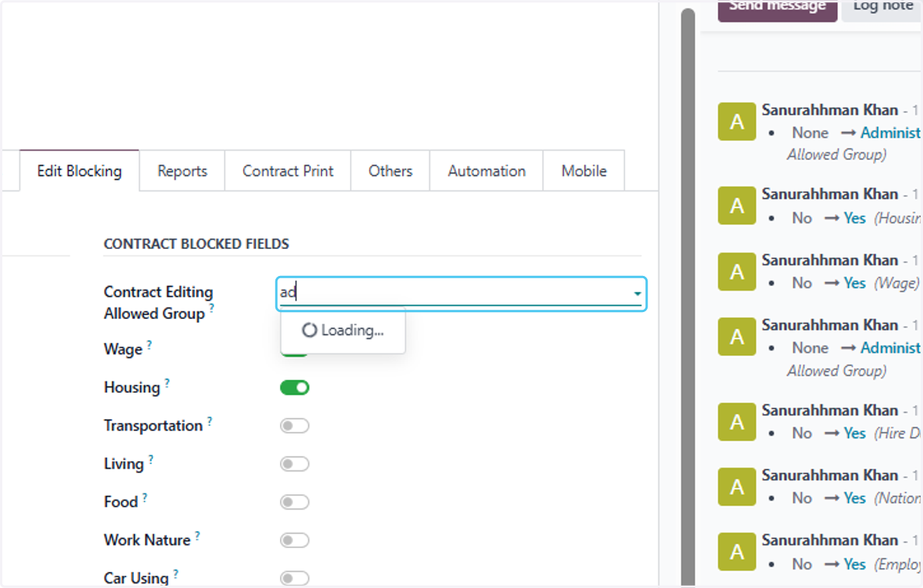Click avatar of the Wage change log entry

pos(737,271)
